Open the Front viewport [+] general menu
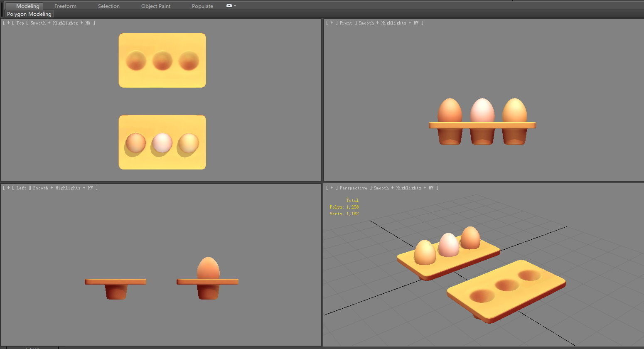644x349 pixels. click(x=332, y=23)
